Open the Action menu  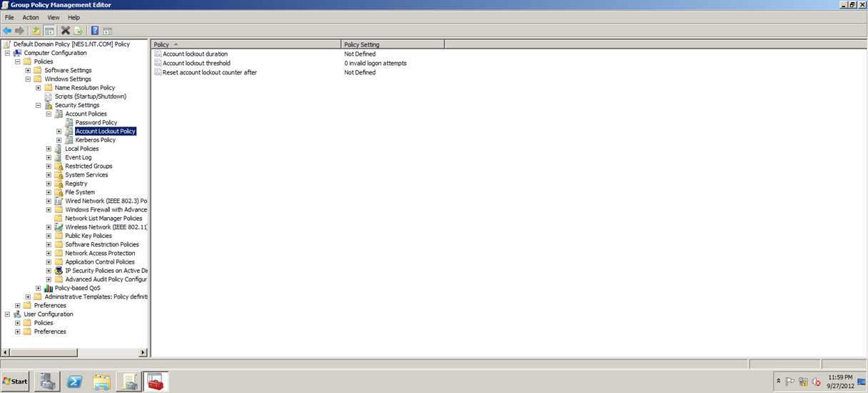(31, 17)
